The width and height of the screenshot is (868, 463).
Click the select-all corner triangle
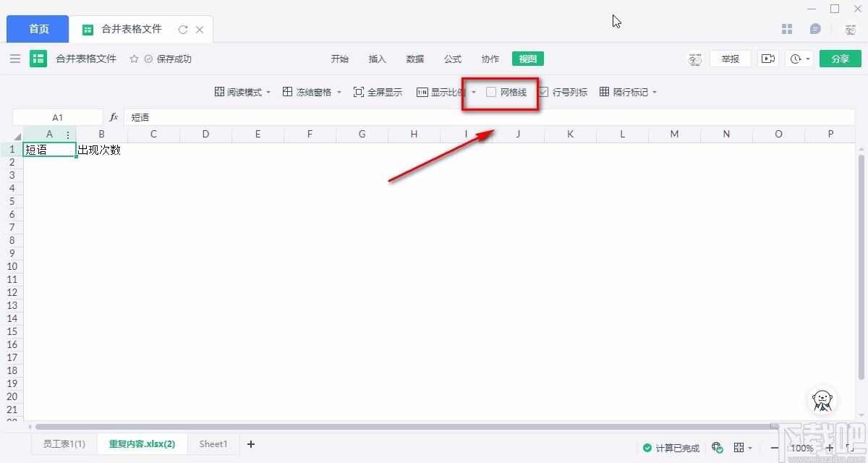click(18, 135)
